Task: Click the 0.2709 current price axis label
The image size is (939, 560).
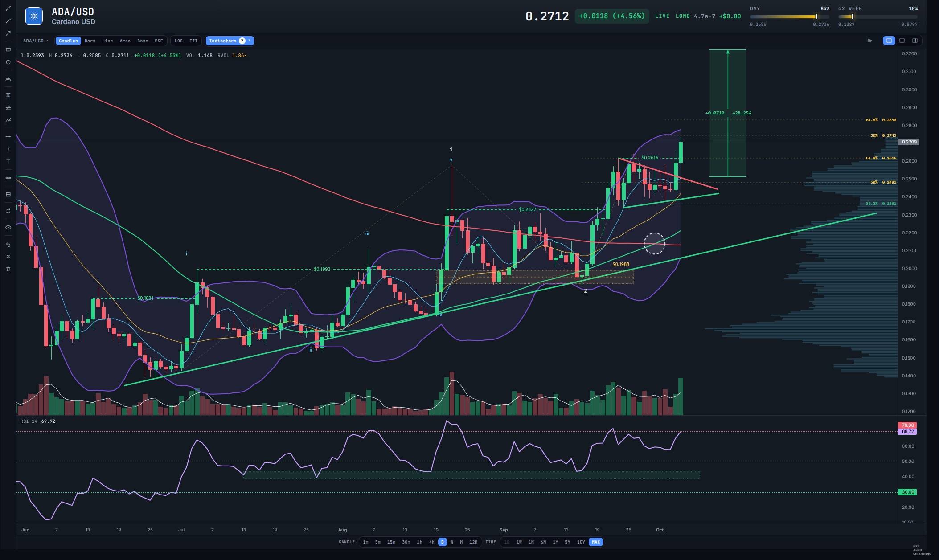Action: [x=909, y=142]
